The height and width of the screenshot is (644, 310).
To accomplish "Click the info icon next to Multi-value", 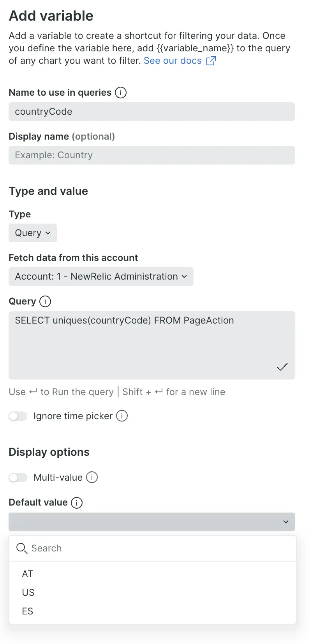I will (92, 477).
